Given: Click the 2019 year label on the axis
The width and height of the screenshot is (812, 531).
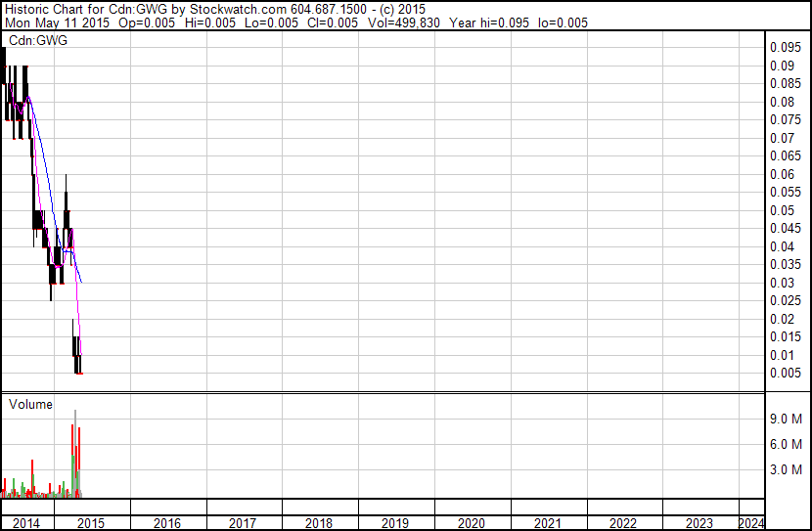Looking at the screenshot, I should pos(394,523).
